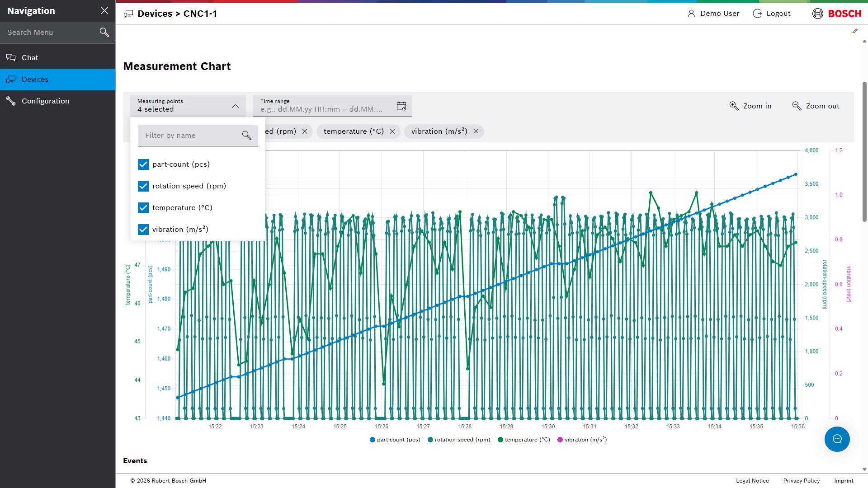Viewport: 868px width, 488px height.
Task: Click the Logout arrow icon
Action: 757,14
